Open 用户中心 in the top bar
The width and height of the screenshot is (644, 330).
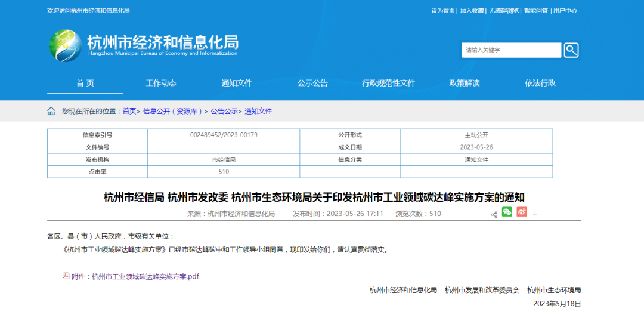click(x=565, y=11)
